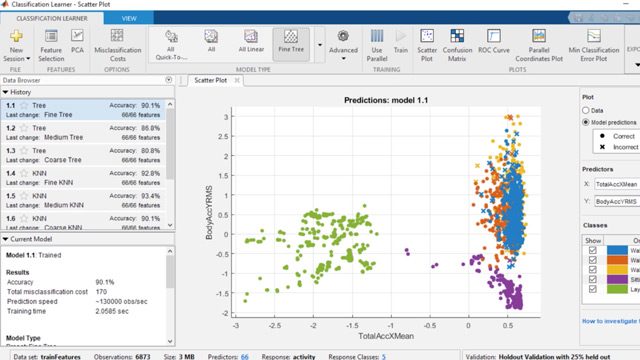Select model 1.4 Fine KNN in history
The width and height of the screenshot is (640, 360).
pos(83,178)
